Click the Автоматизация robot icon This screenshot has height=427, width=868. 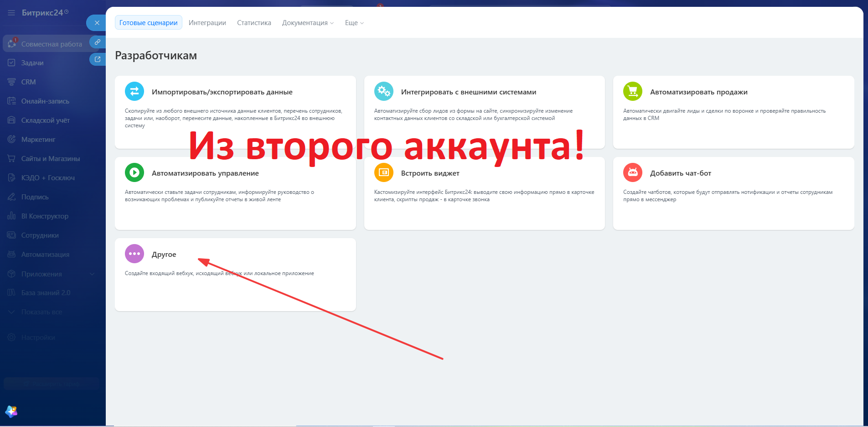coord(12,255)
